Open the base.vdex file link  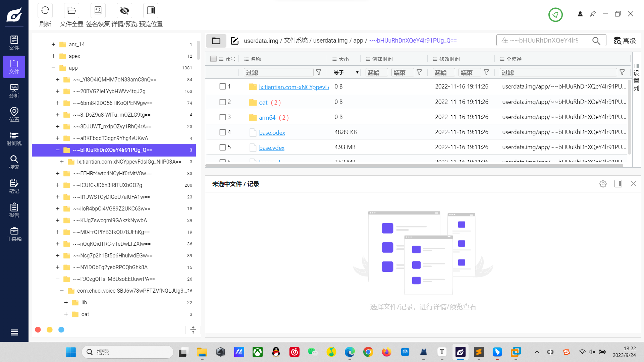tap(271, 148)
